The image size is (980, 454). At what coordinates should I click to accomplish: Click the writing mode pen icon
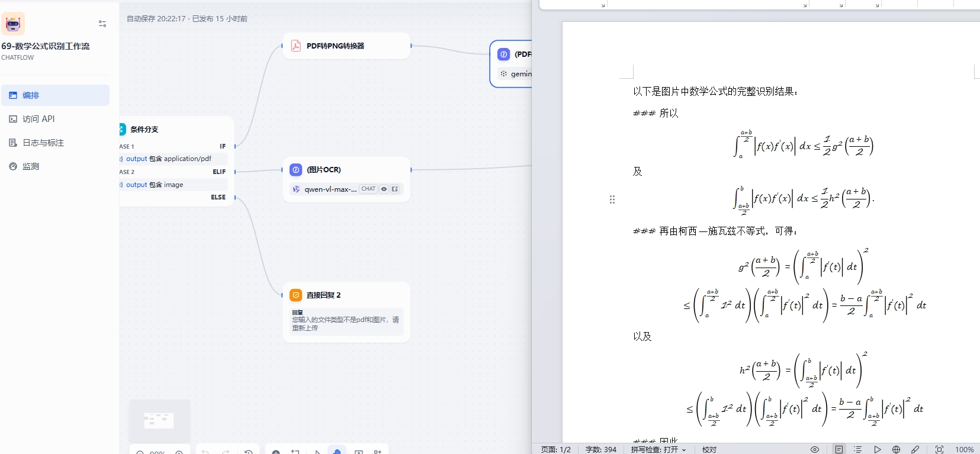(915, 449)
